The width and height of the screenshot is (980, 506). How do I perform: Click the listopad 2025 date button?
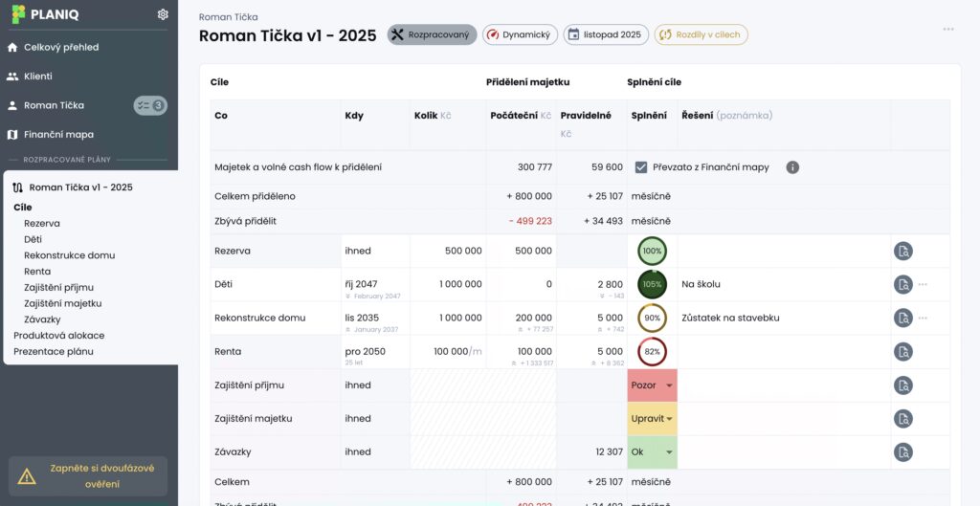[605, 34]
